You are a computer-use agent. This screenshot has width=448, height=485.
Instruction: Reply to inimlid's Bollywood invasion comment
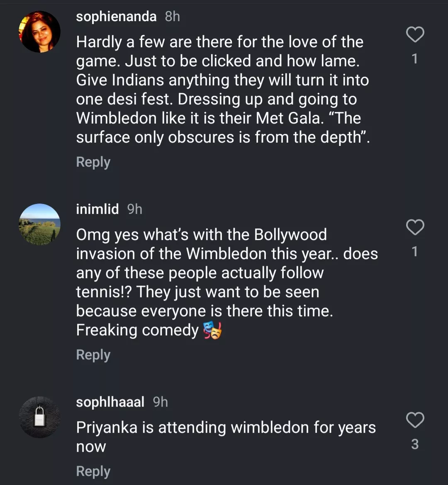93,355
